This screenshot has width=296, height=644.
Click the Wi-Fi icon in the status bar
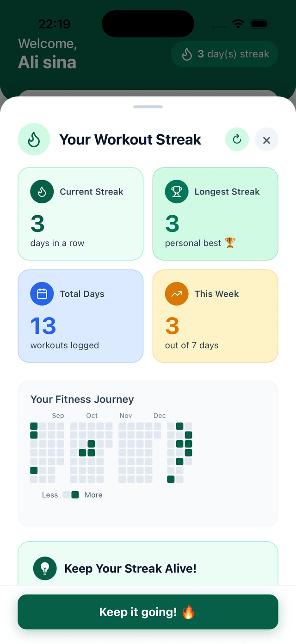click(238, 23)
